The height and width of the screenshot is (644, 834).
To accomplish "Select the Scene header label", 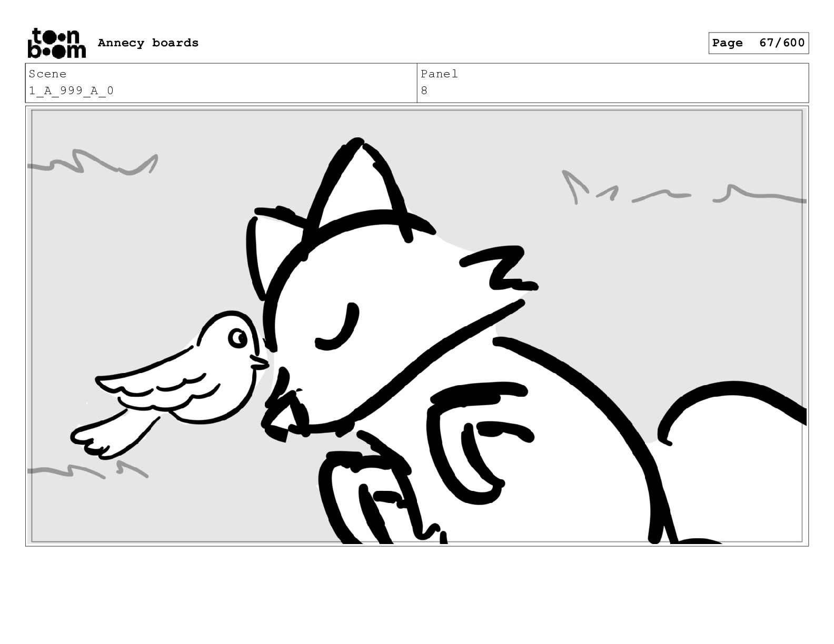I will point(47,74).
